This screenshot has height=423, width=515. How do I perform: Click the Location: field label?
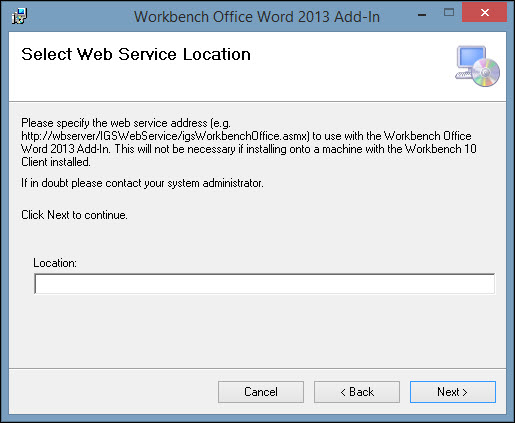tap(55, 263)
